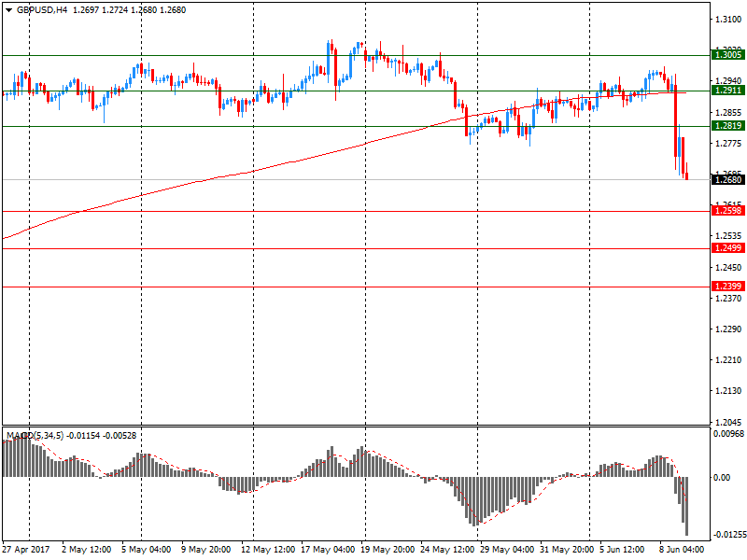747x560 pixels.
Task: Click the MACD values -0.01154 -0.00528 text
Action: 102,436
